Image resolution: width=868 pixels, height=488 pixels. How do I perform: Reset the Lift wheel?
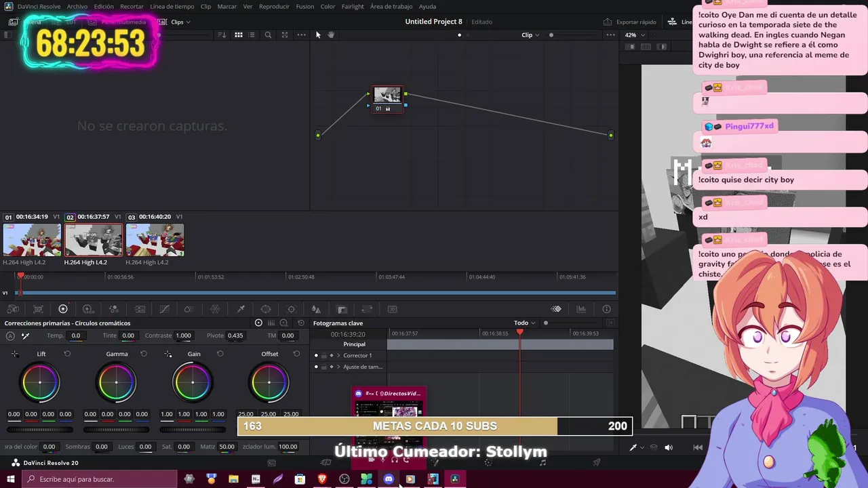(x=67, y=354)
